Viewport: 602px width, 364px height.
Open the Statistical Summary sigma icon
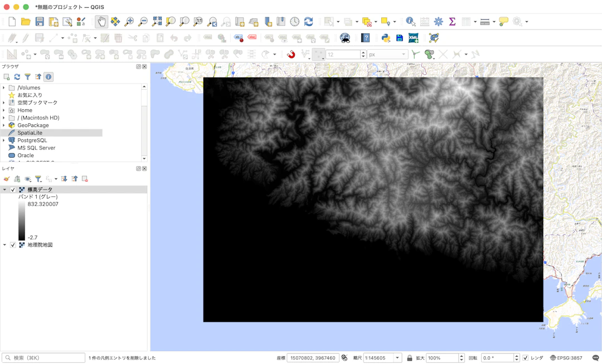click(452, 22)
